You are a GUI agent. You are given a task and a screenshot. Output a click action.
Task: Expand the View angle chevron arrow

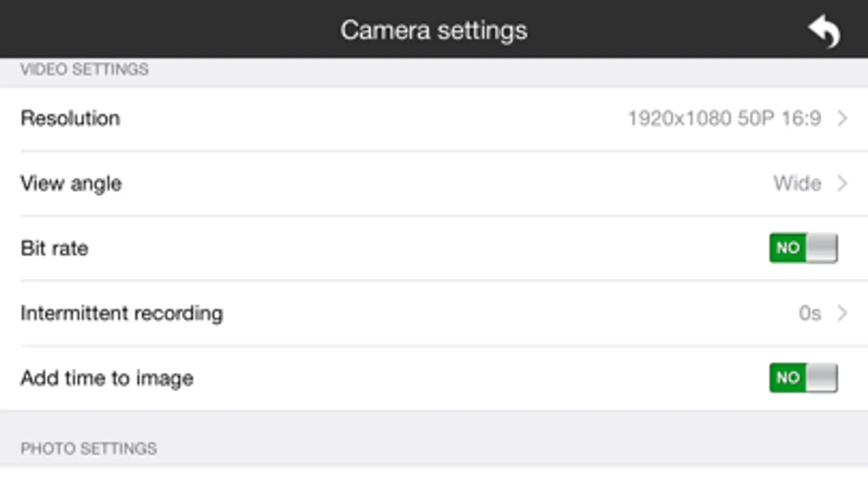pyautogui.click(x=842, y=184)
